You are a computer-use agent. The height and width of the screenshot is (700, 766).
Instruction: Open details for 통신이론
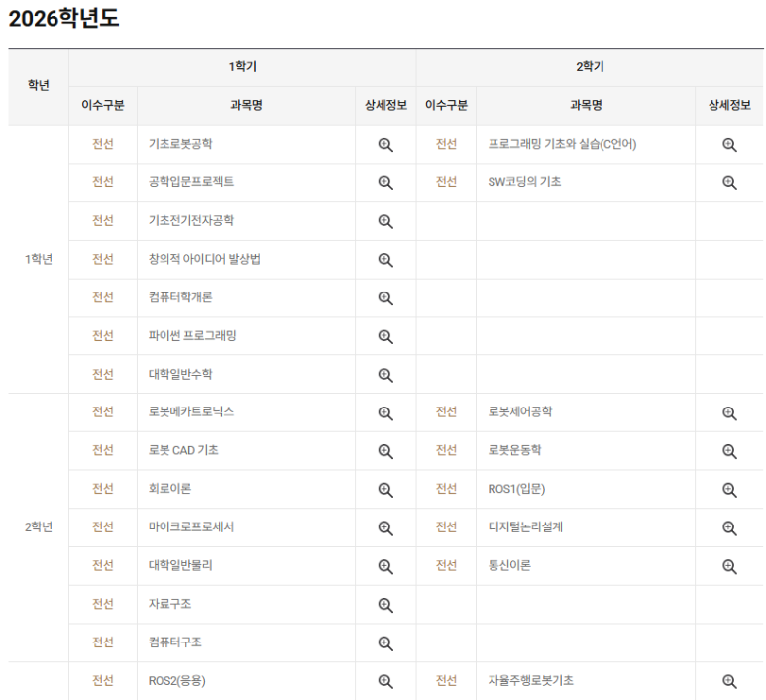(x=729, y=566)
